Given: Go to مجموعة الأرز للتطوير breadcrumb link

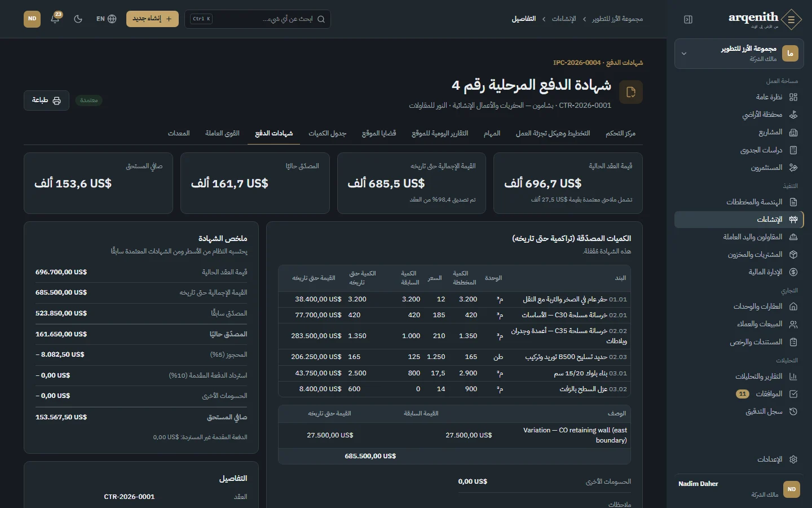Looking at the screenshot, I should [x=617, y=19].
